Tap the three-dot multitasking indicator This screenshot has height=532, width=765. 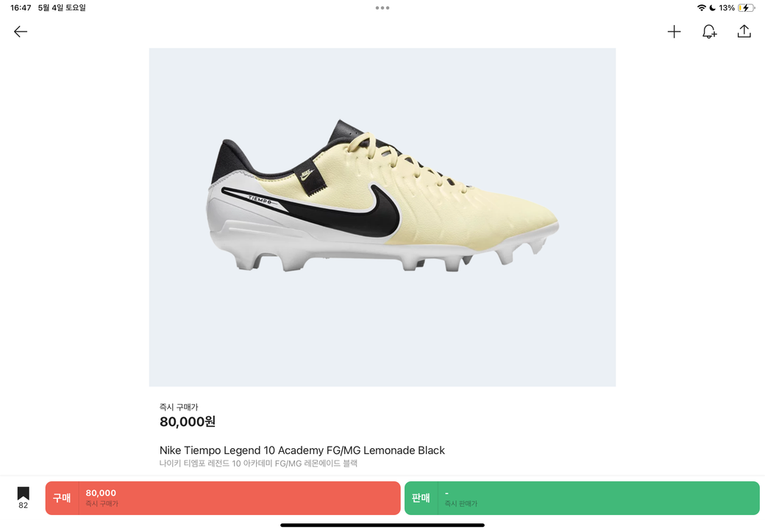(382, 8)
